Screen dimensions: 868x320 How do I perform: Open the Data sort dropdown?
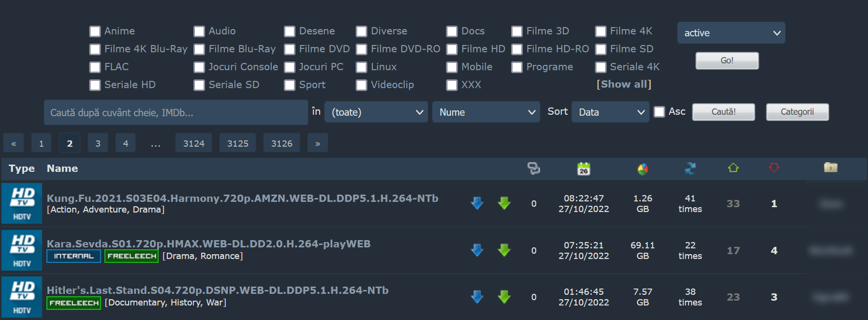pyautogui.click(x=610, y=112)
